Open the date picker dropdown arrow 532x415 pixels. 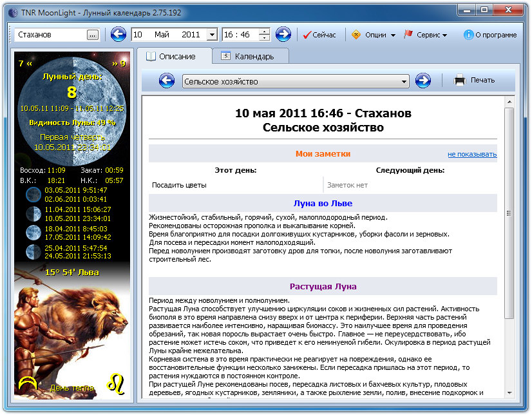click(x=212, y=35)
